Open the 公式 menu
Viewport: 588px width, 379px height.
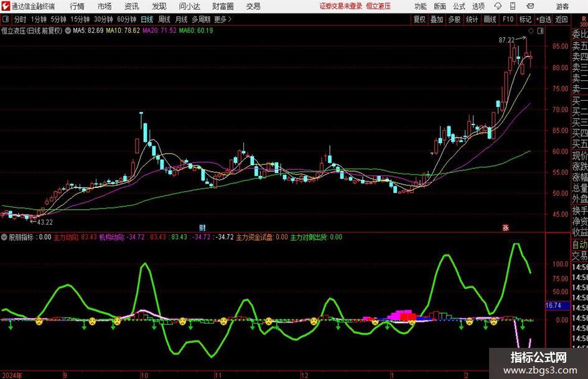click(459, 6)
